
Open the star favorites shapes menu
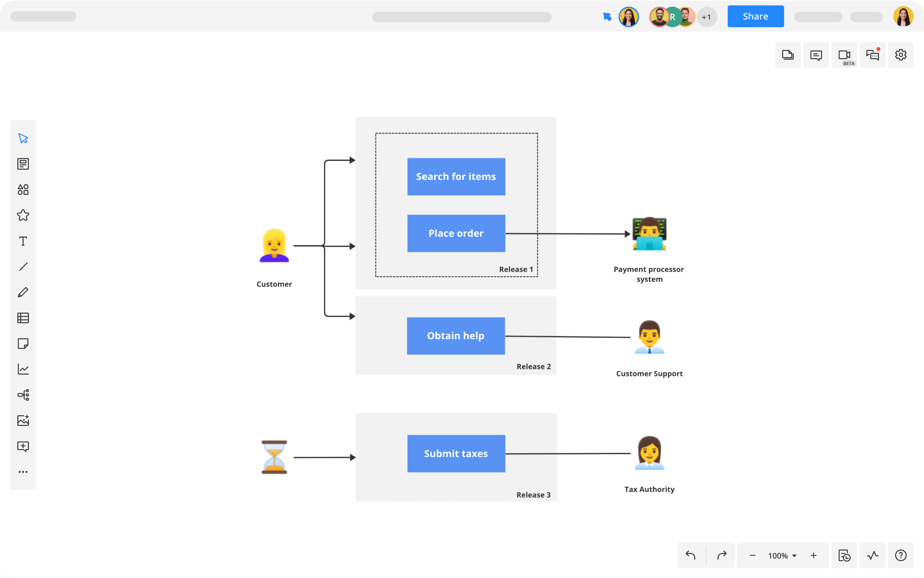tap(23, 216)
